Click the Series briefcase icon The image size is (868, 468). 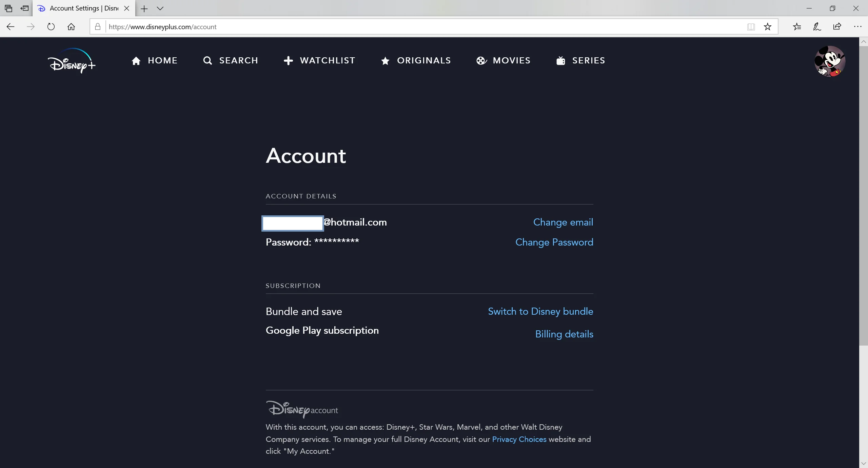coord(560,60)
